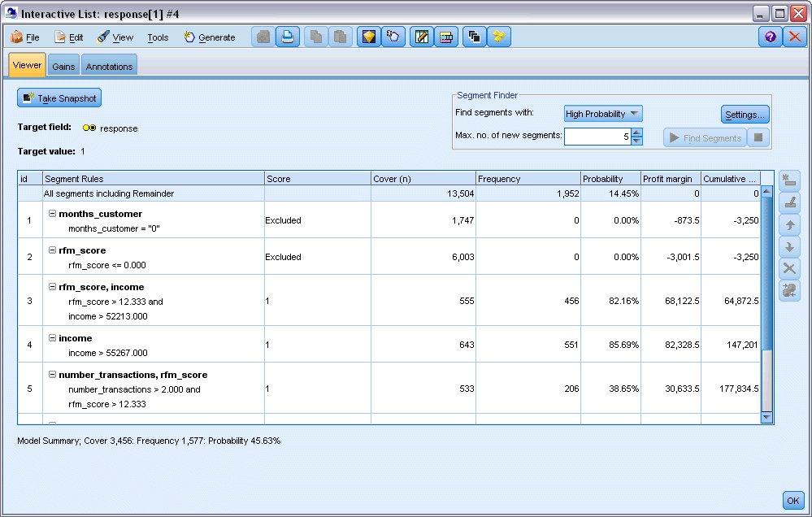Image resolution: width=812 pixels, height=517 pixels.
Task: Click the edit segment pencil icon beside the table
Action: [x=789, y=202]
